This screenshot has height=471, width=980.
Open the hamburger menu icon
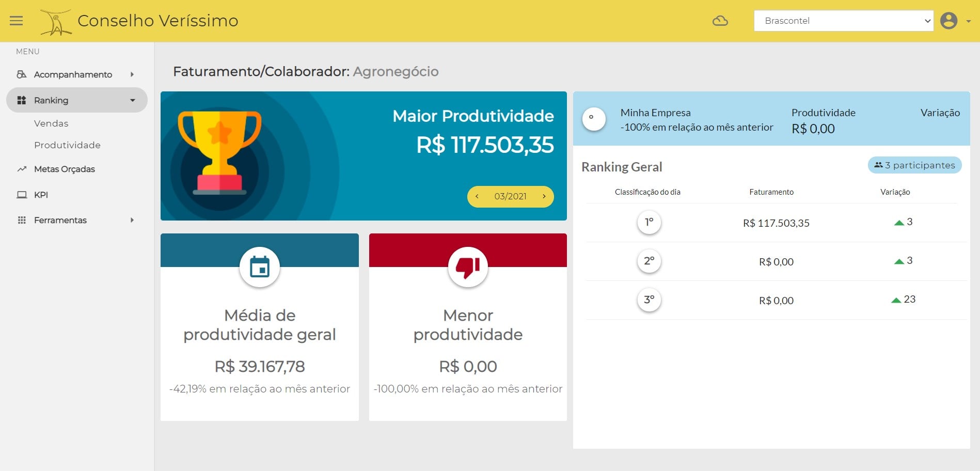tap(17, 21)
